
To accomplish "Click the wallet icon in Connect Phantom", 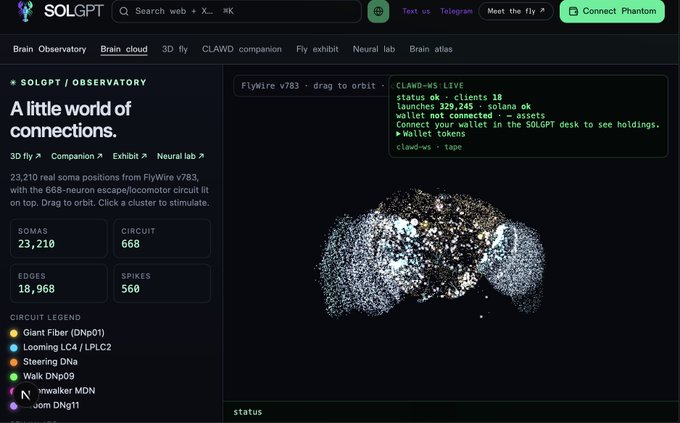I will tap(573, 11).
